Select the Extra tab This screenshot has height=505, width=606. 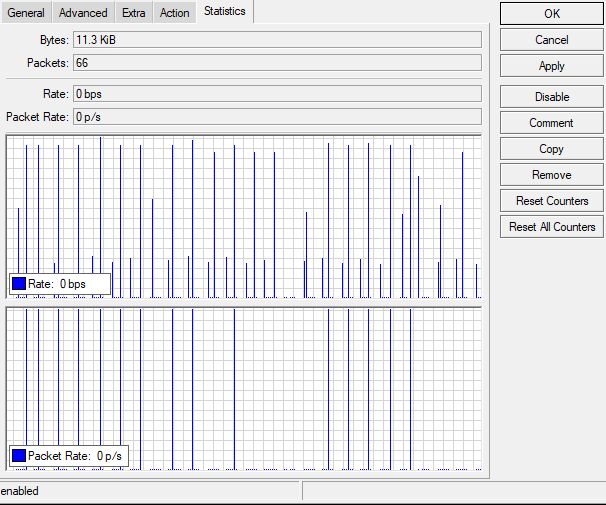point(134,13)
